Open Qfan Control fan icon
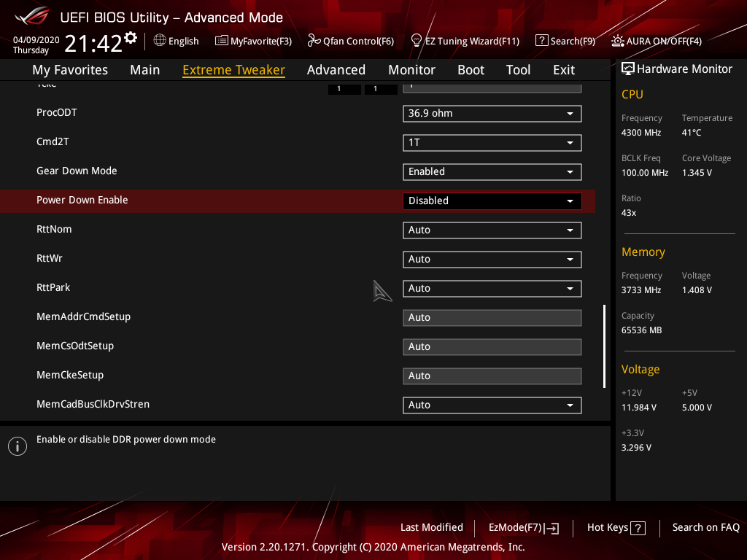Image resolution: width=747 pixels, height=560 pixels. (x=314, y=41)
